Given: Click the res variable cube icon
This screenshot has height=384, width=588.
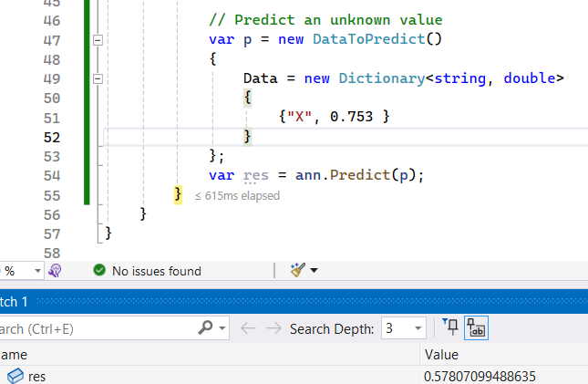Looking at the screenshot, I should coord(15,376).
